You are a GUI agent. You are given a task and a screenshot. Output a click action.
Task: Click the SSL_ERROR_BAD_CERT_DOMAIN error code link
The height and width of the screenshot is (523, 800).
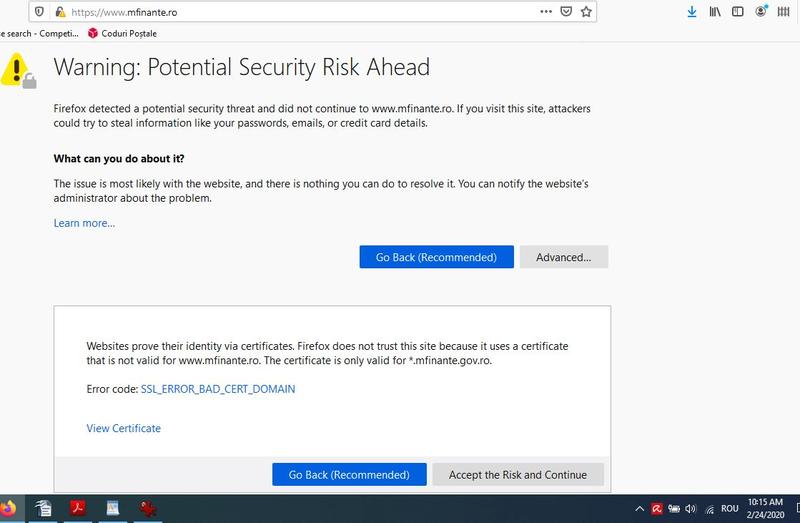[x=218, y=388]
